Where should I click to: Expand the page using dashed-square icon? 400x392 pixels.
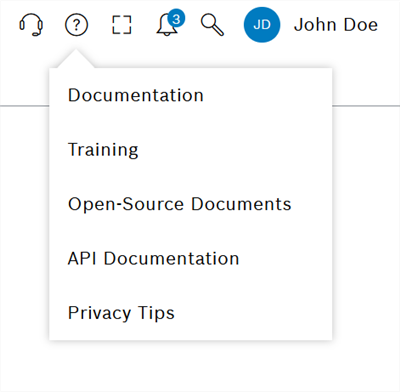(122, 25)
